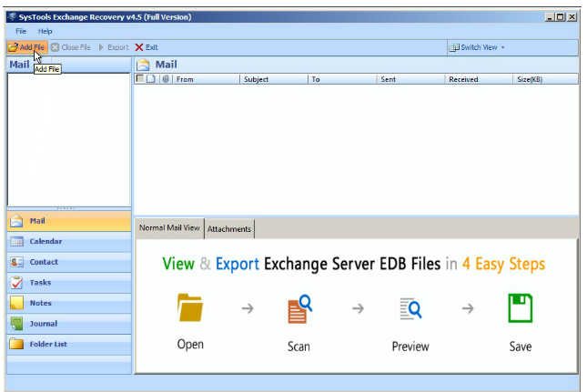Viewport: 587px width, 392px height.
Task: Sort by the Sent column
Action: [410, 79]
